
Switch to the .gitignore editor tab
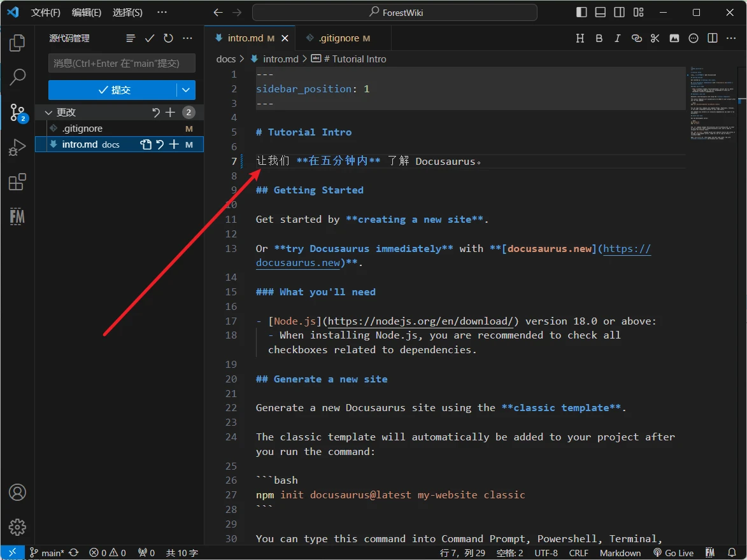(339, 38)
